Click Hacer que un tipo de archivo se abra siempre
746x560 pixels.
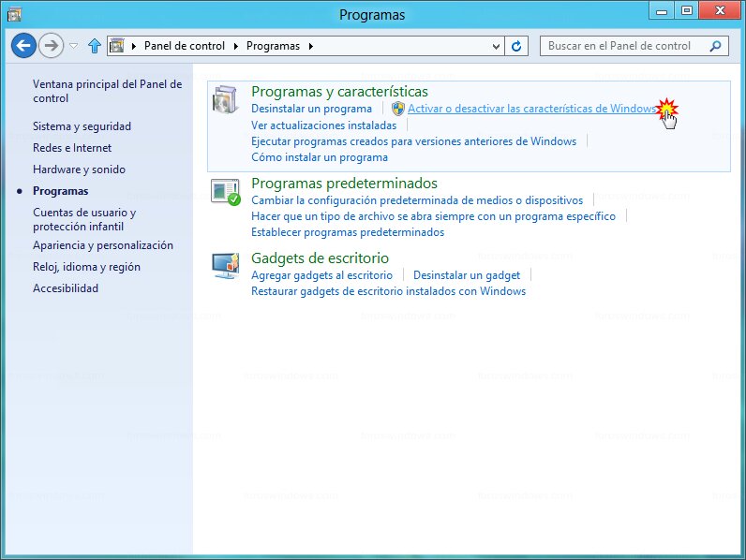433,216
